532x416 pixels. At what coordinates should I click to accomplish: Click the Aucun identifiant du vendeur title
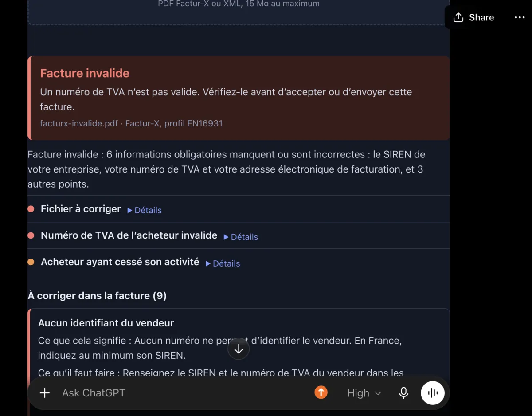tap(106, 323)
